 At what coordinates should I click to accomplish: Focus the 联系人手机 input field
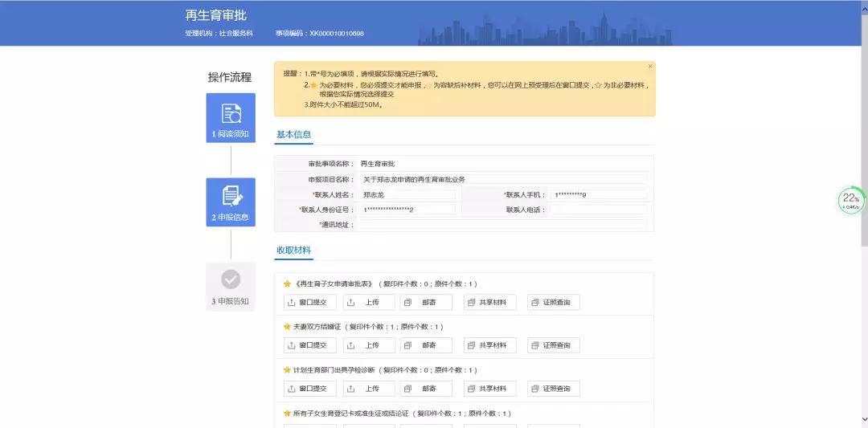[598, 194]
